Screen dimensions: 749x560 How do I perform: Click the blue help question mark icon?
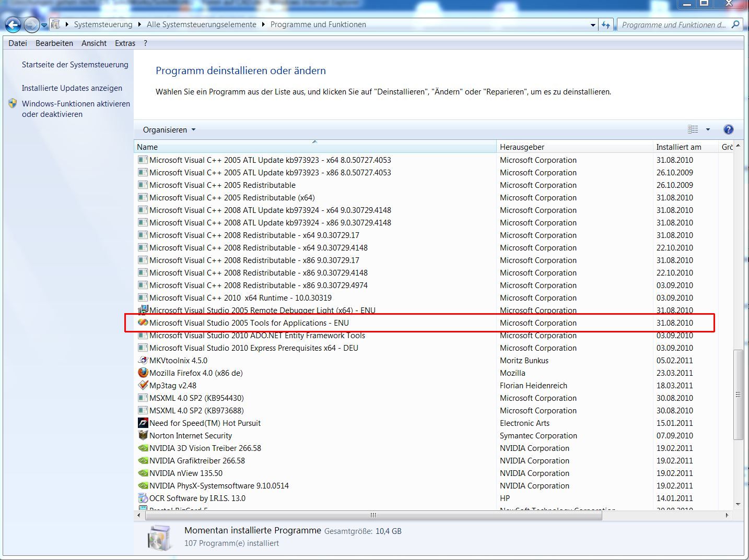point(728,129)
